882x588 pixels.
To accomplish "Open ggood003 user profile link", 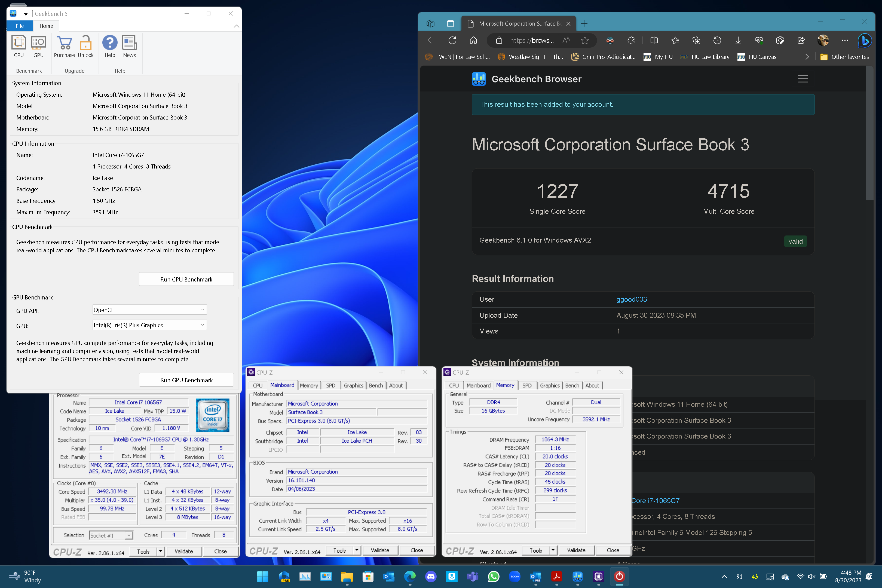I will coord(632,299).
